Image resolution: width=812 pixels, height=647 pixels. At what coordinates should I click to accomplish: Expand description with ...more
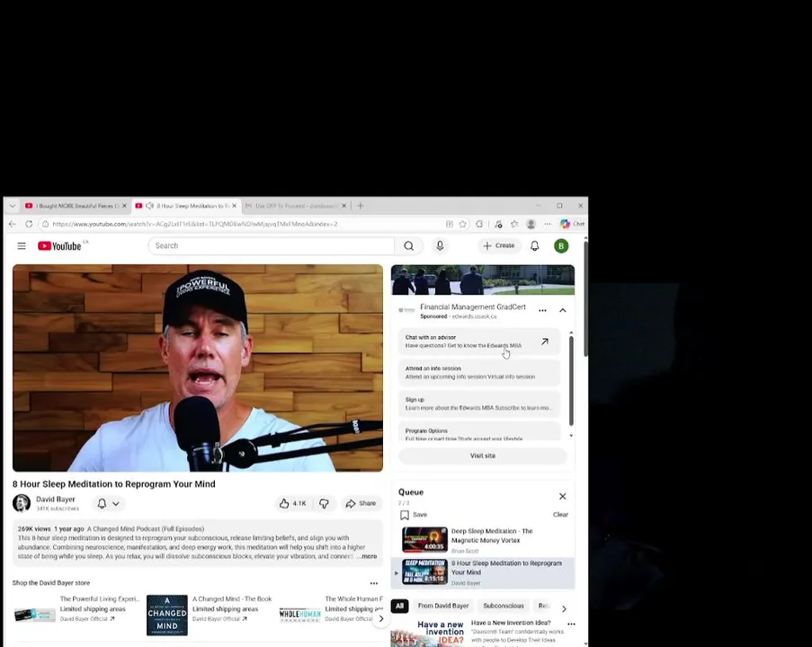pyautogui.click(x=367, y=556)
